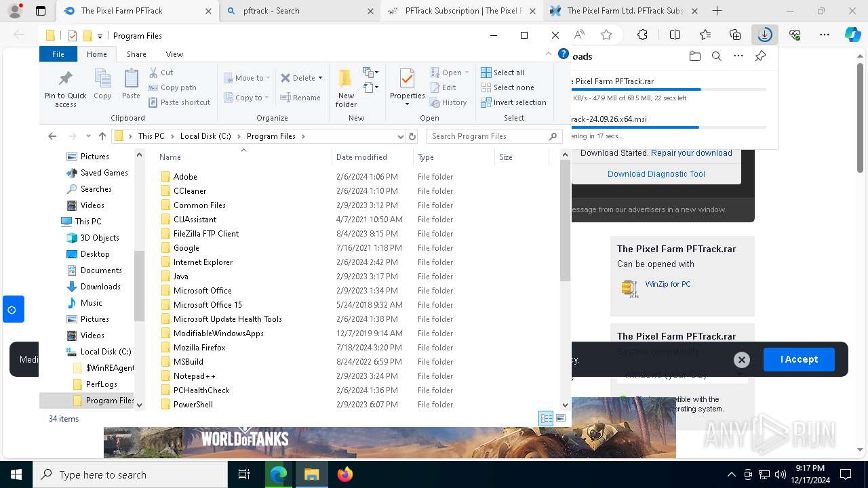Open Quick Access Toolbar customize dropdown
Viewport: 868px width, 488px height.
point(100,36)
